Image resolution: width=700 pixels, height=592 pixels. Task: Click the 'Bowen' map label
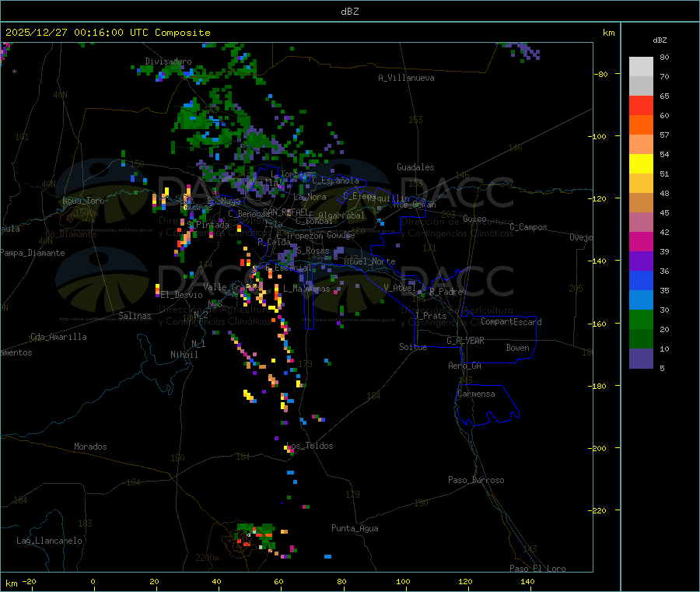pyautogui.click(x=518, y=348)
